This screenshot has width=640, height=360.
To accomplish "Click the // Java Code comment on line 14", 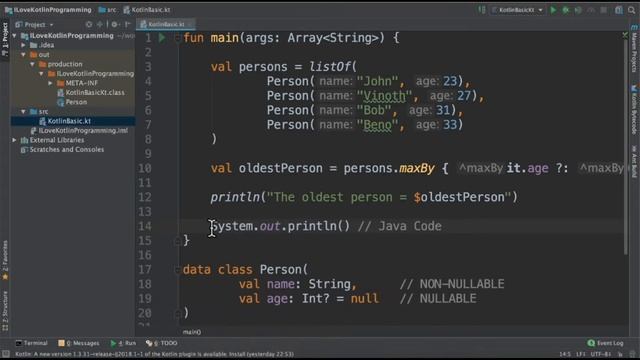I will pos(400,226).
